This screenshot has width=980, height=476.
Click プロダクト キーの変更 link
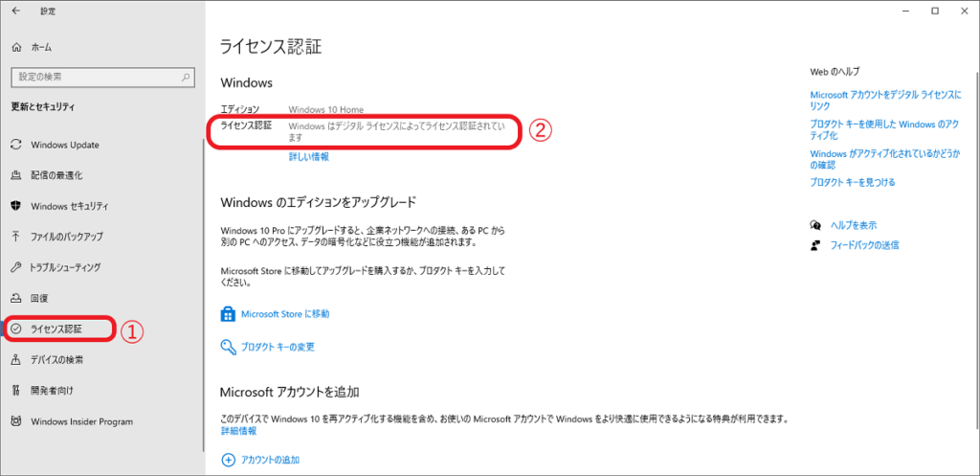277,347
